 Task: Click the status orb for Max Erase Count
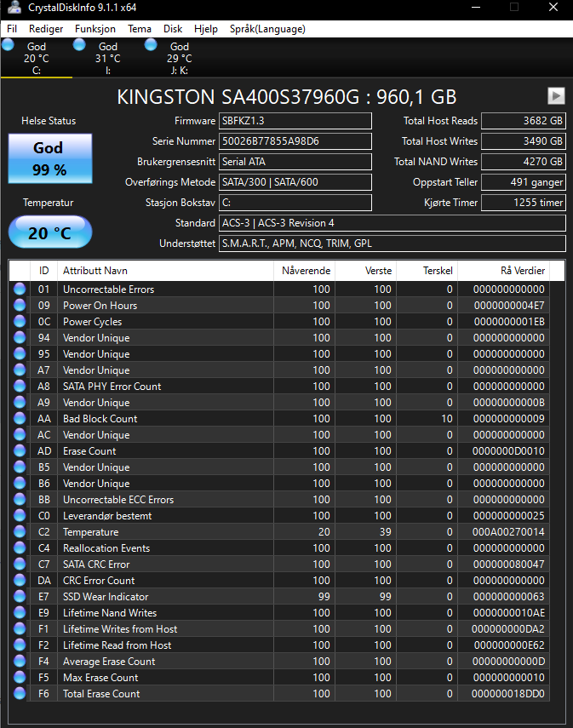coord(20,677)
